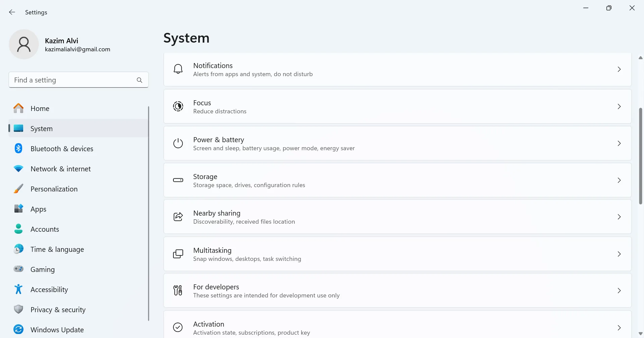Click the Home house icon
This screenshot has height=338, width=644.
18,108
